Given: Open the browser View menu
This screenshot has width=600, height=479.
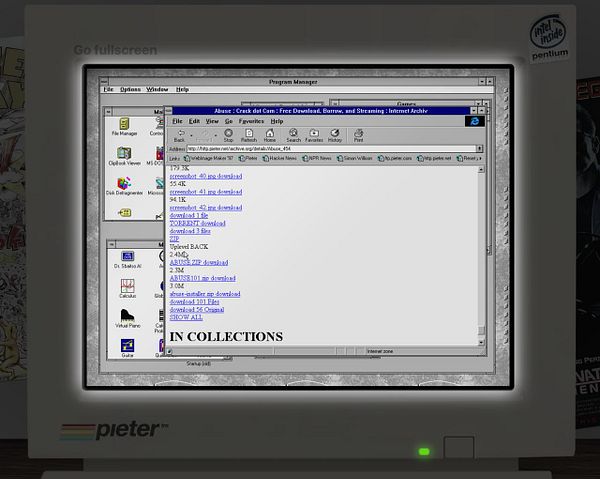Looking at the screenshot, I should pos(212,121).
